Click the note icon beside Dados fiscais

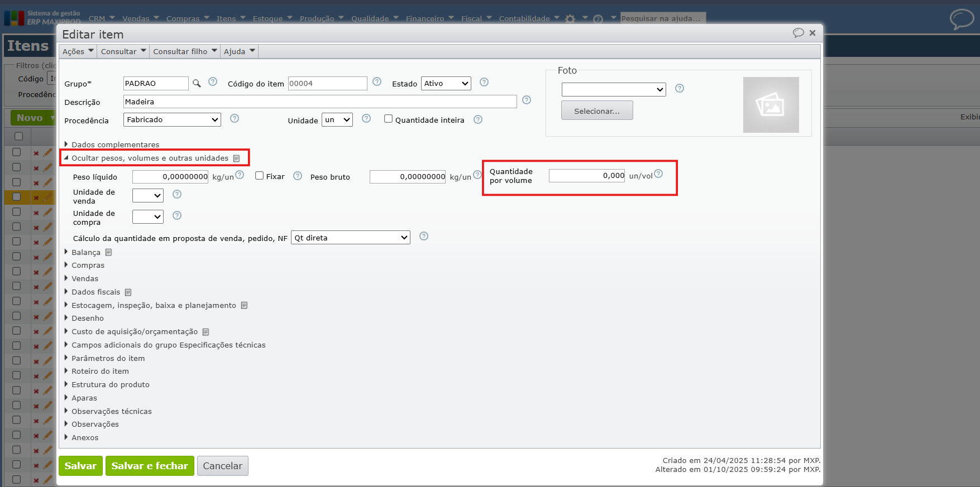point(128,292)
